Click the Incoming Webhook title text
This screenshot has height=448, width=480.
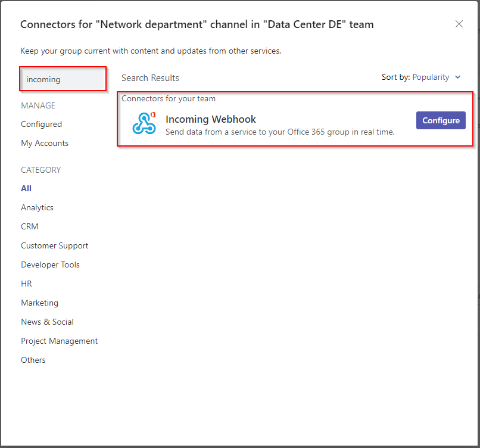pos(210,119)
